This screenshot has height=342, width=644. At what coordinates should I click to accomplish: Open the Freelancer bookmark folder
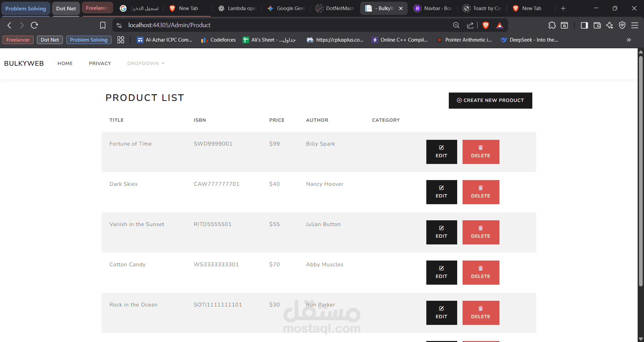[18, 40]
